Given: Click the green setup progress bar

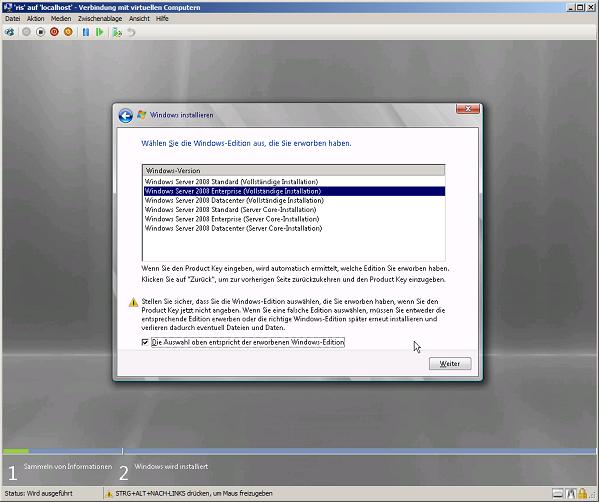Looking at the screenshot, I should click(x=16, y=451).
